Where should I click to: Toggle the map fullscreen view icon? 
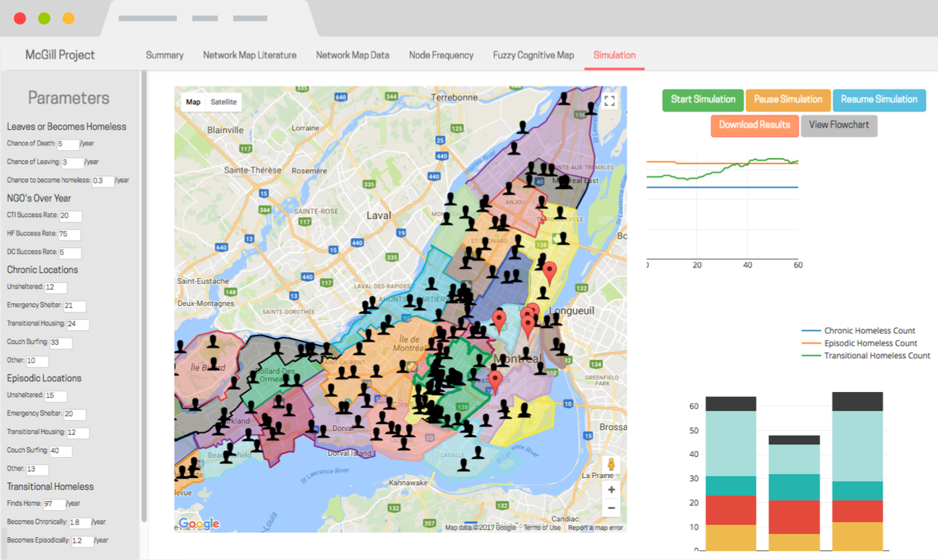[x=609, y=101]
